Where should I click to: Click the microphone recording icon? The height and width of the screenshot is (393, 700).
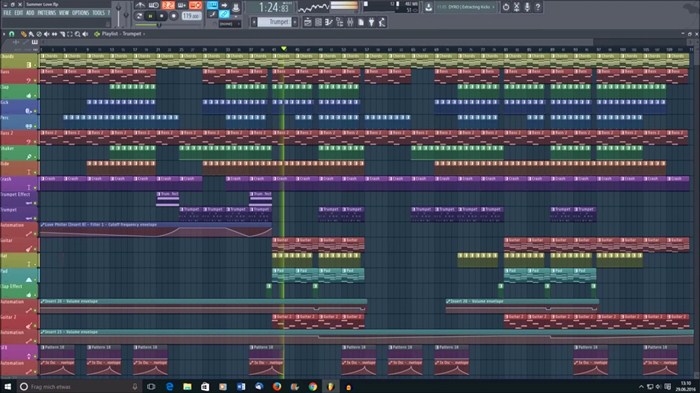pos(527,7)
